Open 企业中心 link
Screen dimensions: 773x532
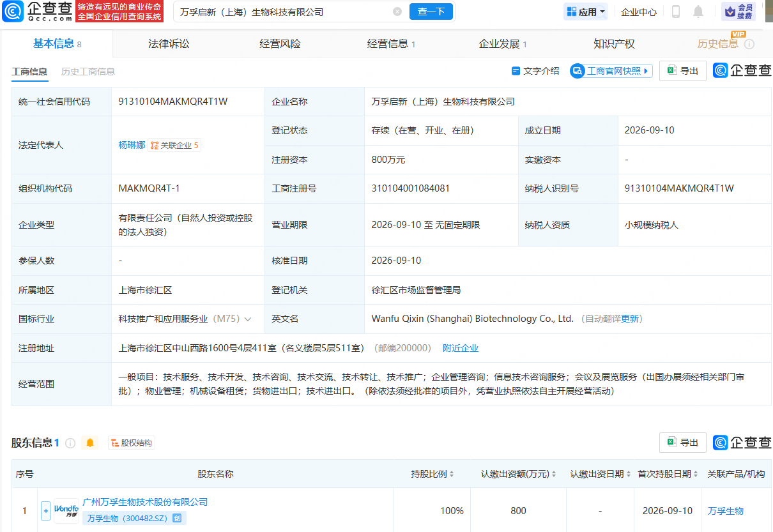click(639, 11)
